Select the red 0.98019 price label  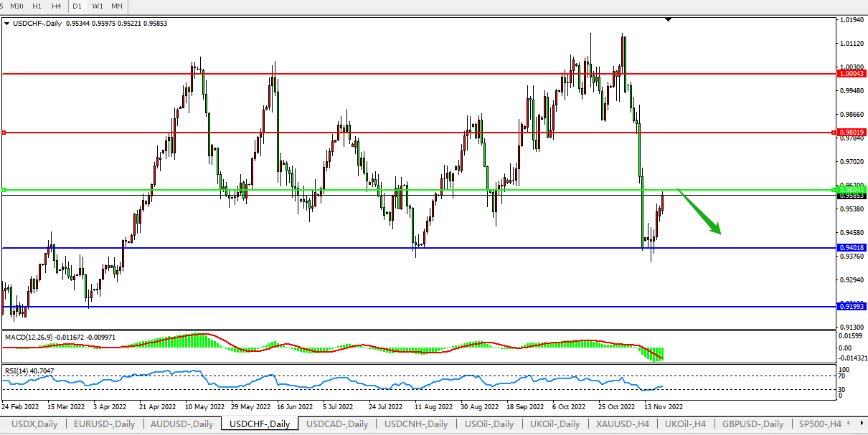(852, 133)
